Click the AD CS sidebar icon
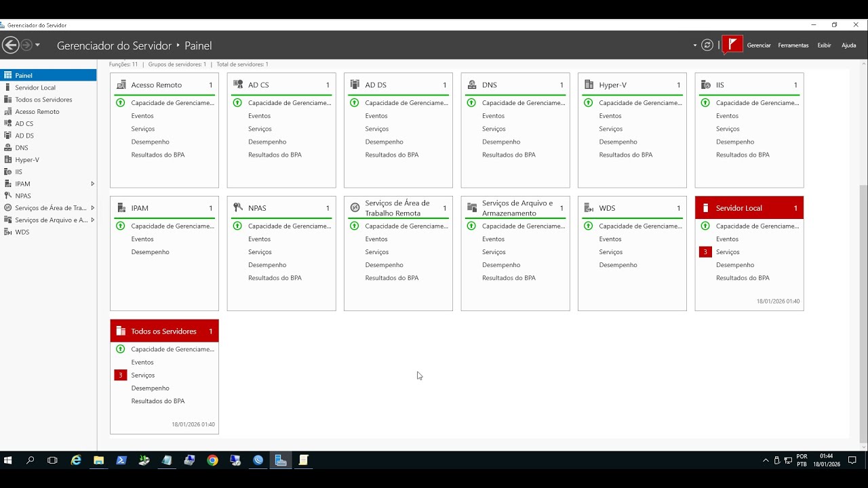This screenshot has width=868, height=488. [x=8, y=124]
